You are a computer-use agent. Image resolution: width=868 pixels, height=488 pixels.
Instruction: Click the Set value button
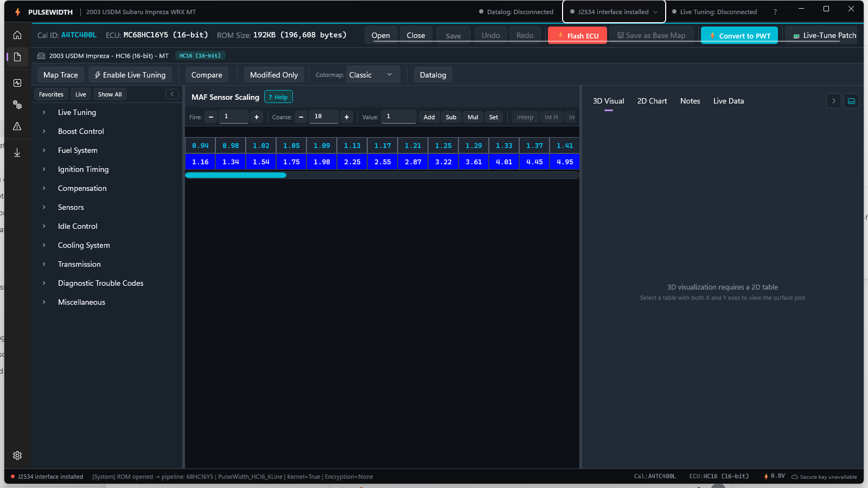pos(494,117)
